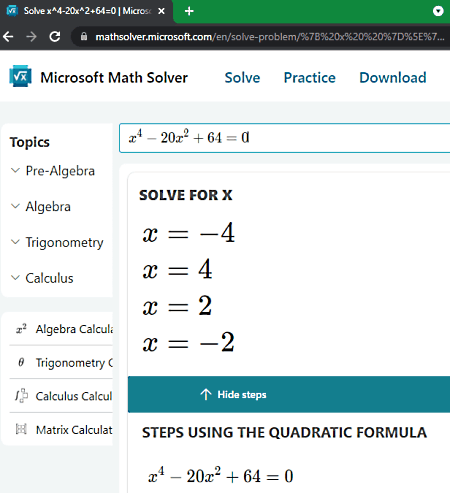This screenshot has height=493, width=450.
Task: Open the Download menu item
Action: [393, 78]
